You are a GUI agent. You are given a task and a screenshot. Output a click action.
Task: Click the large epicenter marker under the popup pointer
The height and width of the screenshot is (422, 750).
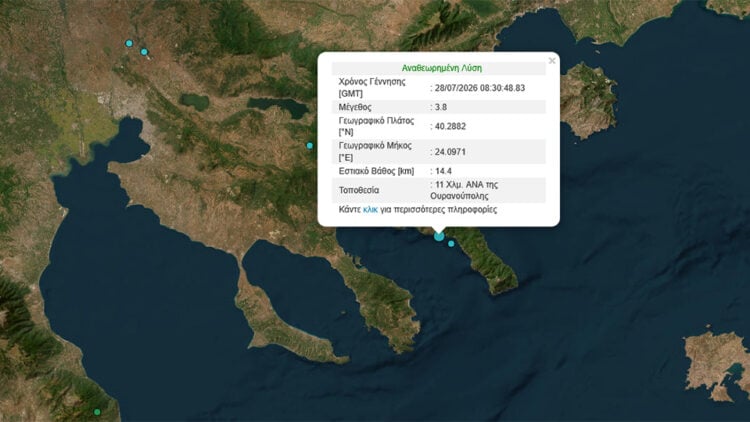click(x=439, y=236)
